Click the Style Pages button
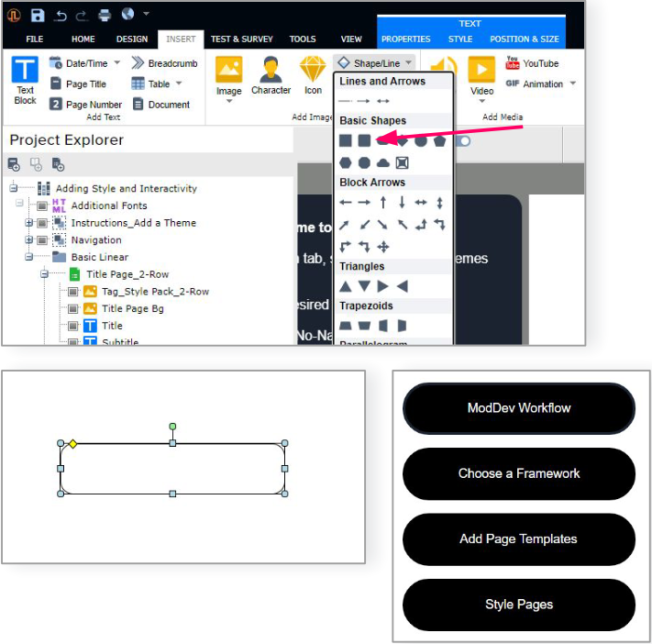652x644 pixels. tap(518, 605)
